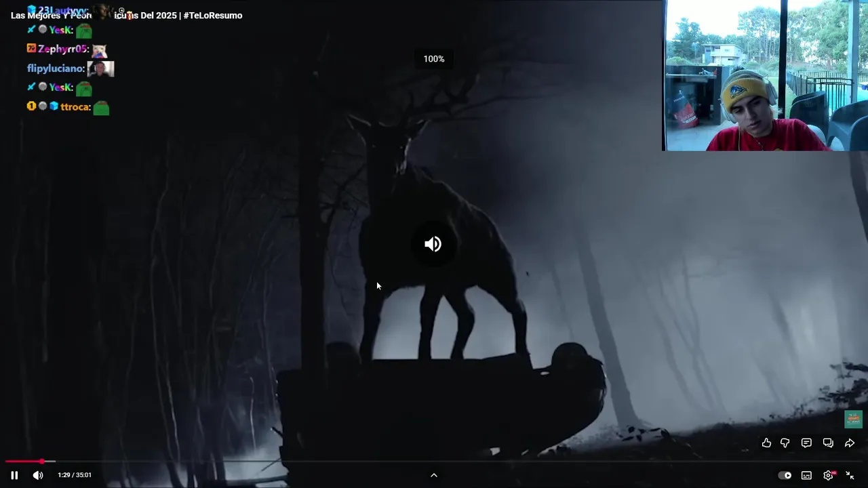Share the video using arrow icon

tap(849, 443)
